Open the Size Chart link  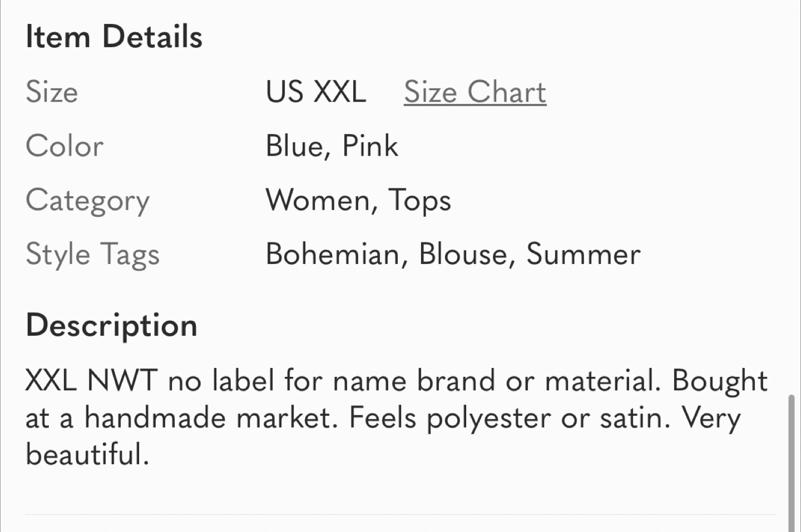[474, 92]
